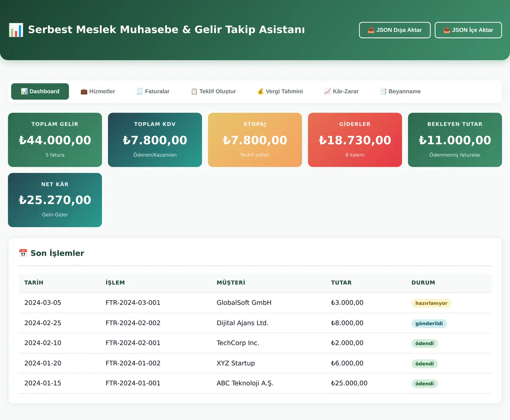This screenshot has width=510, height=420.
Task: Select customer ABC Teknoloji A.Ş.
Action: (x=245, y=383)
